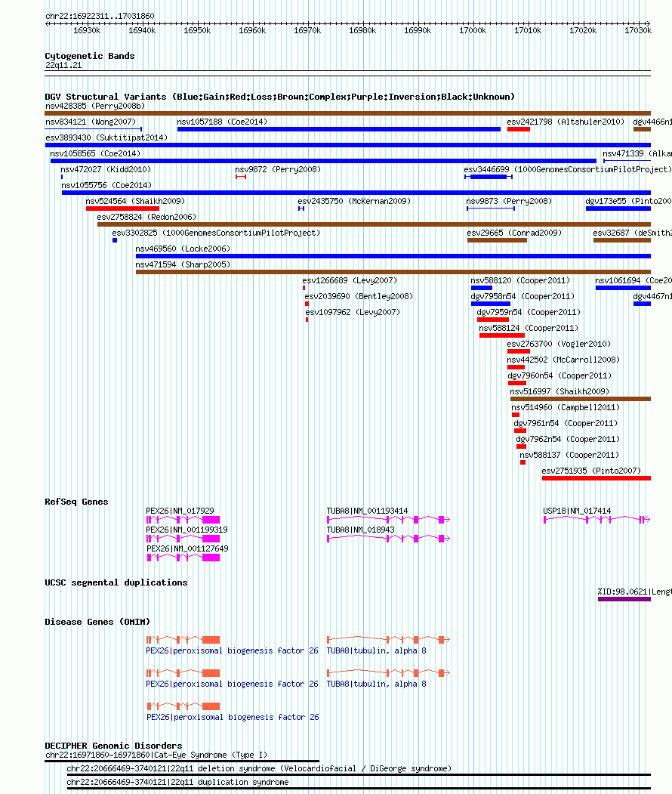Select esv1266689 (Levy2007) label
672x794 pixels.
pos(350,280)
